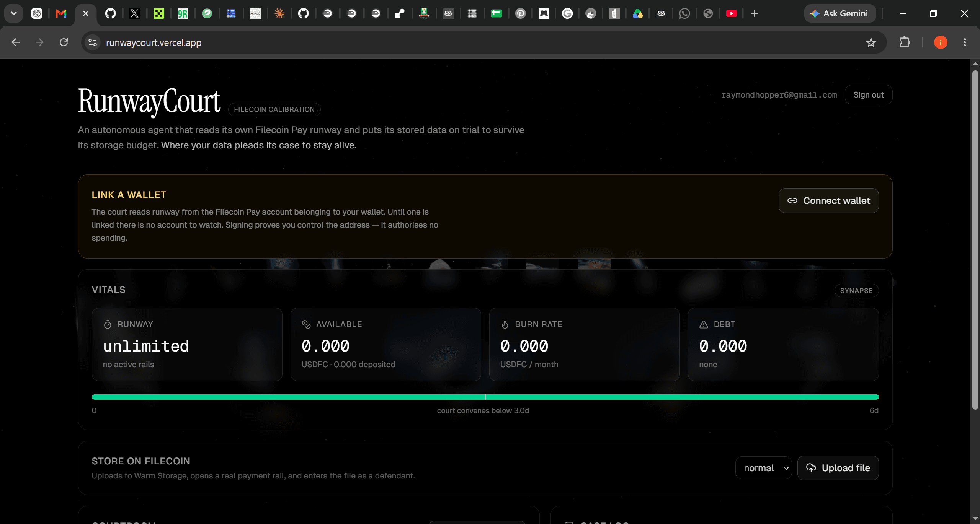Image resolution: width=980 pixels, height=524 pixels.
Task: Click the Upload file button
Action: [838, 468]
